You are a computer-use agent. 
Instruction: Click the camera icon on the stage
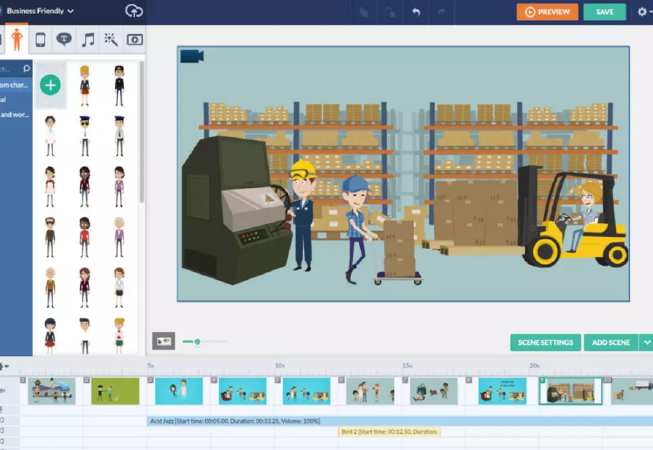tap(192, 56)
